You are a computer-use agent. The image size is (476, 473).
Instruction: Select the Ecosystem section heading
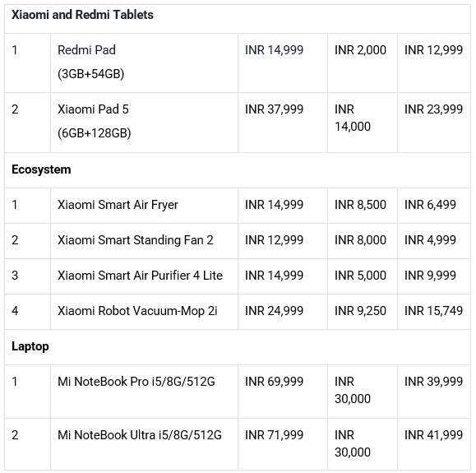click(x=41, y=169)
